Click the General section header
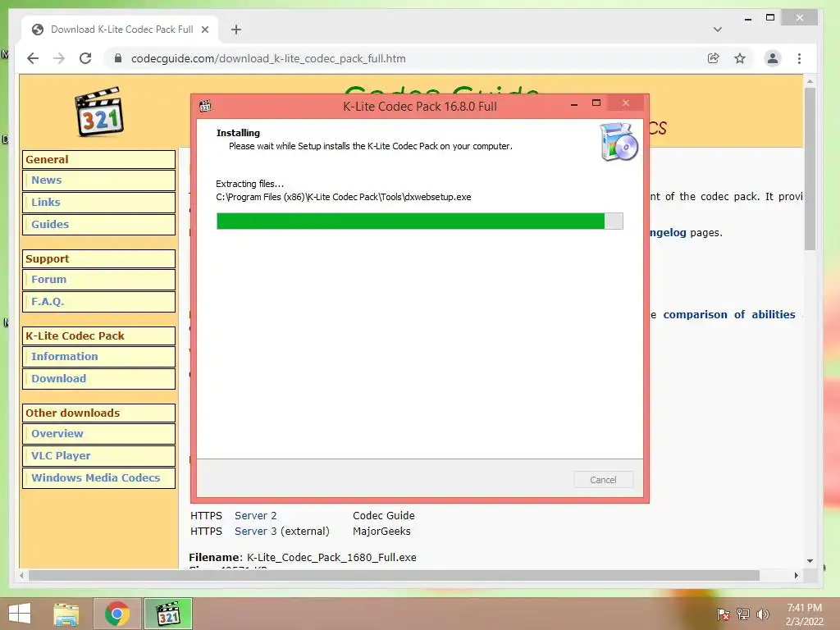This screenshot has width=840, height=630. [x=99, y=160]
